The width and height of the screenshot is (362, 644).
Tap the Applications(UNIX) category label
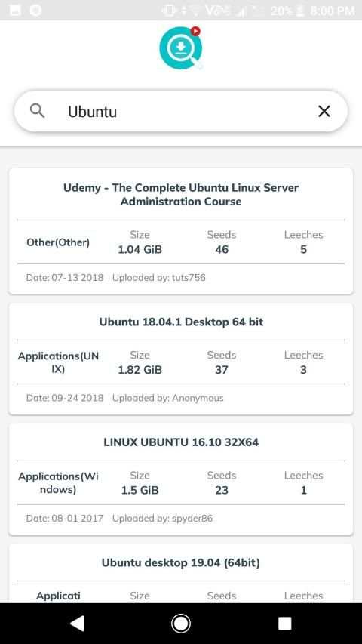coord(58,362)
